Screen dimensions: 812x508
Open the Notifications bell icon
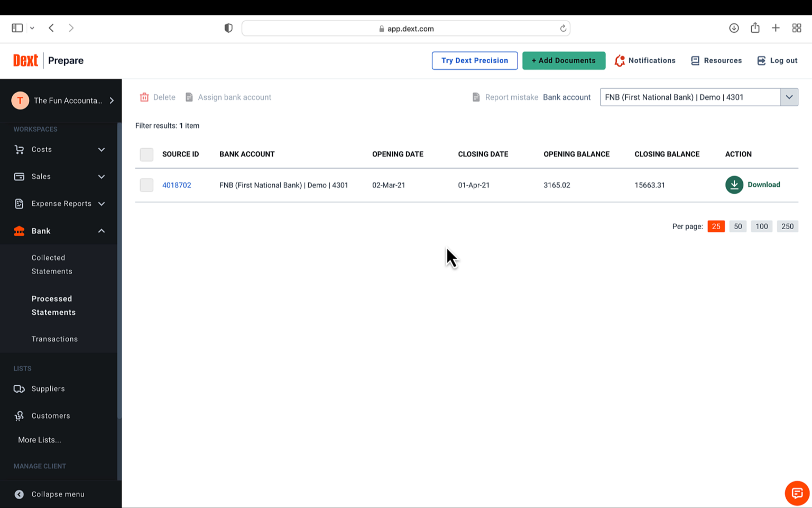(619, 60)
